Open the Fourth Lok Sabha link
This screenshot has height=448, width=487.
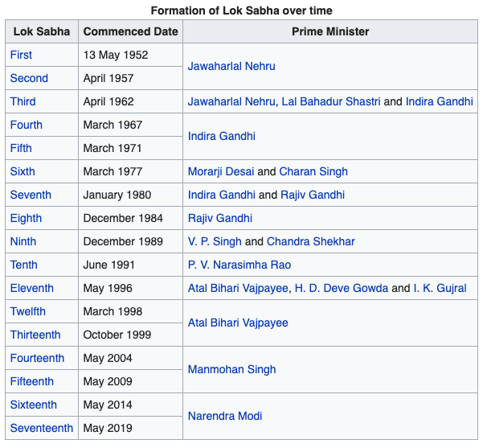click(27, 125)
